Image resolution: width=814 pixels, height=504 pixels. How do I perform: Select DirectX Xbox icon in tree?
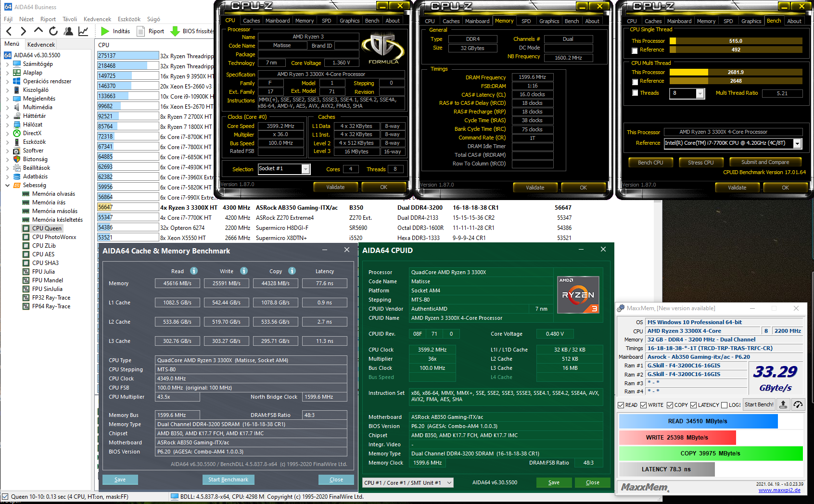coord(17,133)
